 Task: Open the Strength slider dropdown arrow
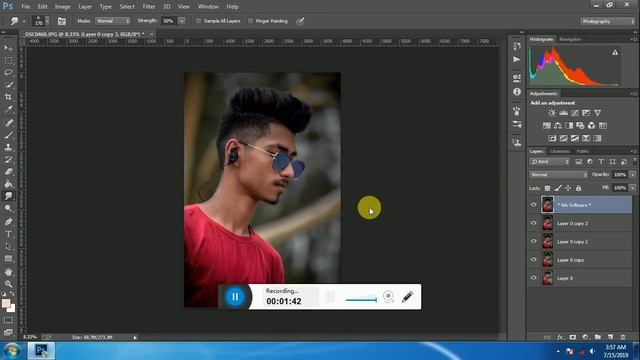pos(182,21)
